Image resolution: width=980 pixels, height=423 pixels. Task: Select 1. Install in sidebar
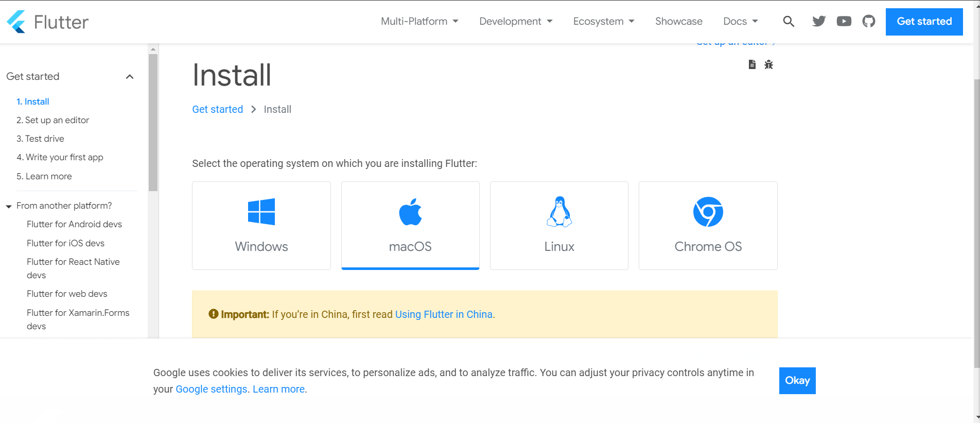(x=33, y=101)
